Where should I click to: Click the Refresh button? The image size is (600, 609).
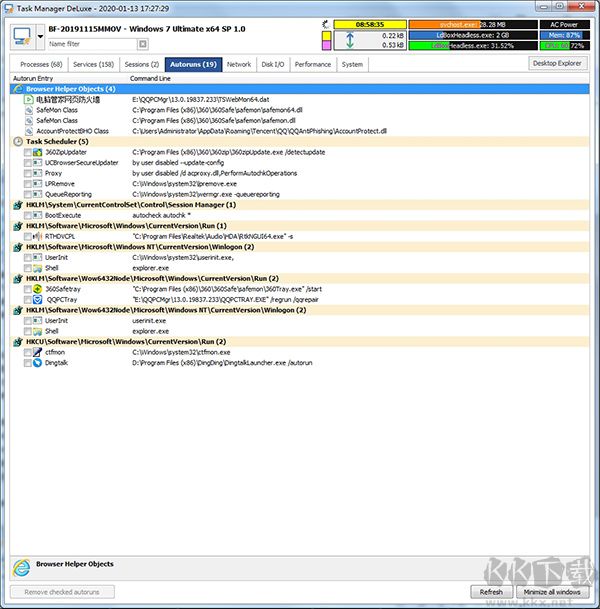491,592
